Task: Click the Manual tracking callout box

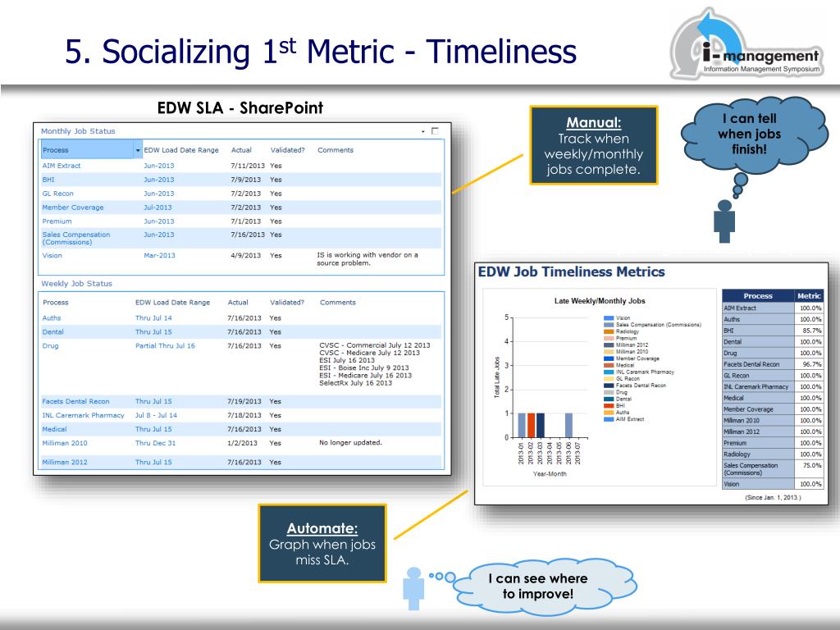Action: 594,146
